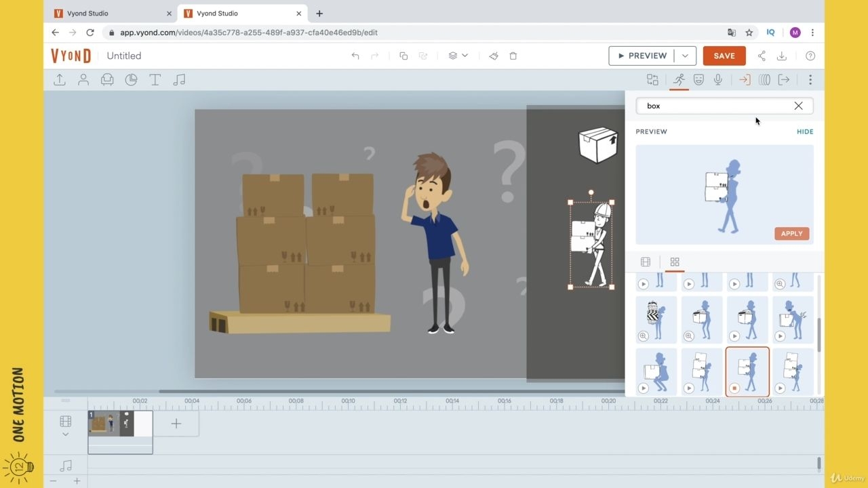Click the stage horizontal scrollbar above the timeline
This screenshot has width=868, height=488.
(x=392, y=391)
